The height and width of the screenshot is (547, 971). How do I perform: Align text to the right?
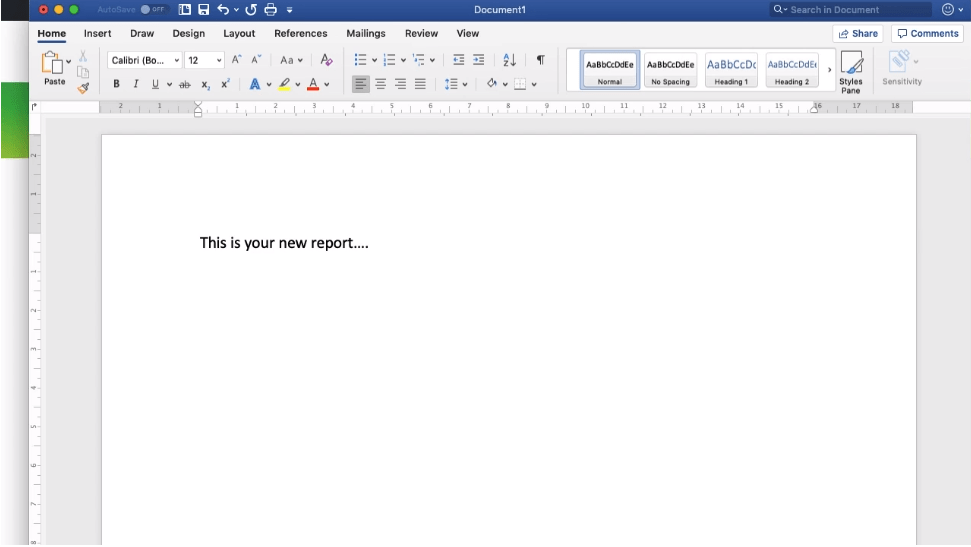click(401, 84)
